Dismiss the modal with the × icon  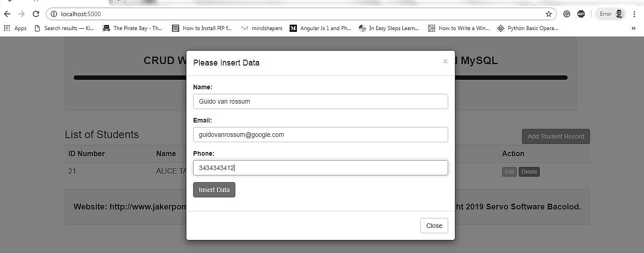click(x=445, y=61)
